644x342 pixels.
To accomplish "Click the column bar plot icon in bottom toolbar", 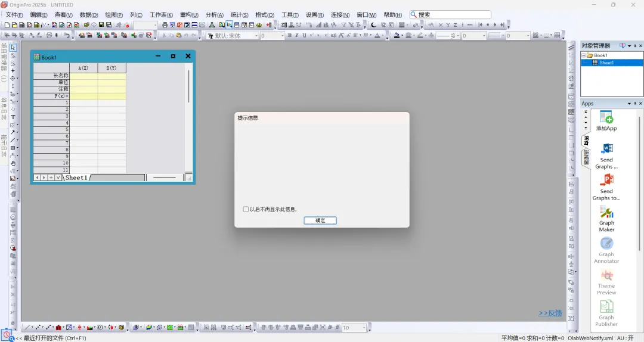I will point(58,327).
